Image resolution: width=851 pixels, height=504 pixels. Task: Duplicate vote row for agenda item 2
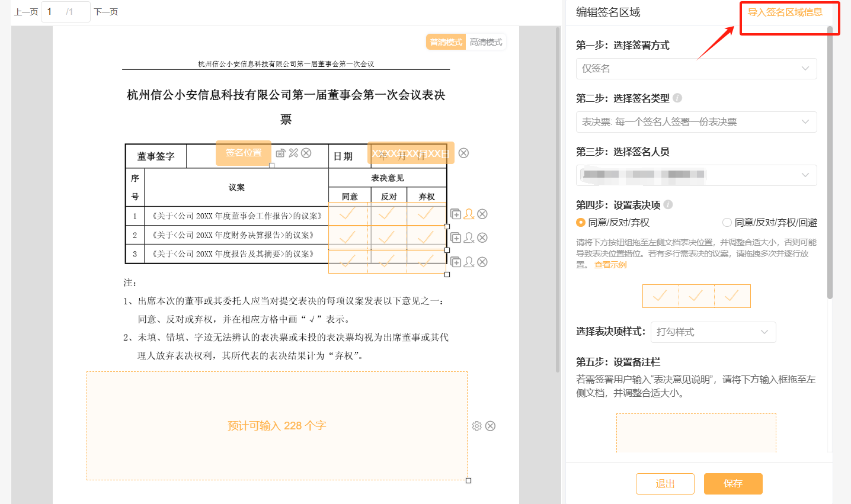pos(456,237)
